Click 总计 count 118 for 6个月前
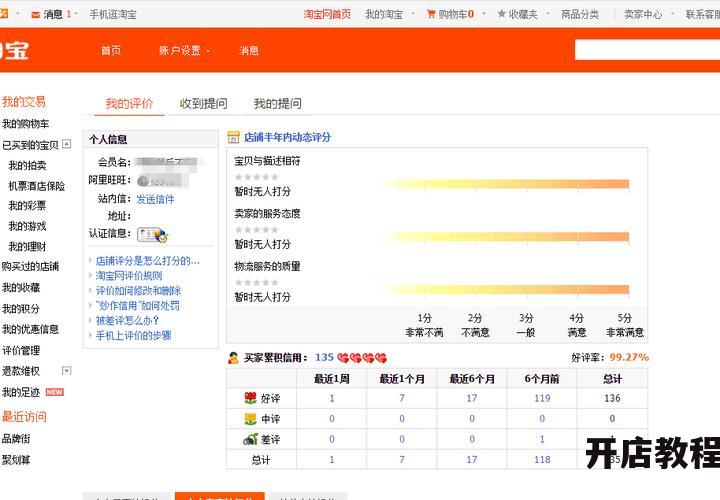 542,460
